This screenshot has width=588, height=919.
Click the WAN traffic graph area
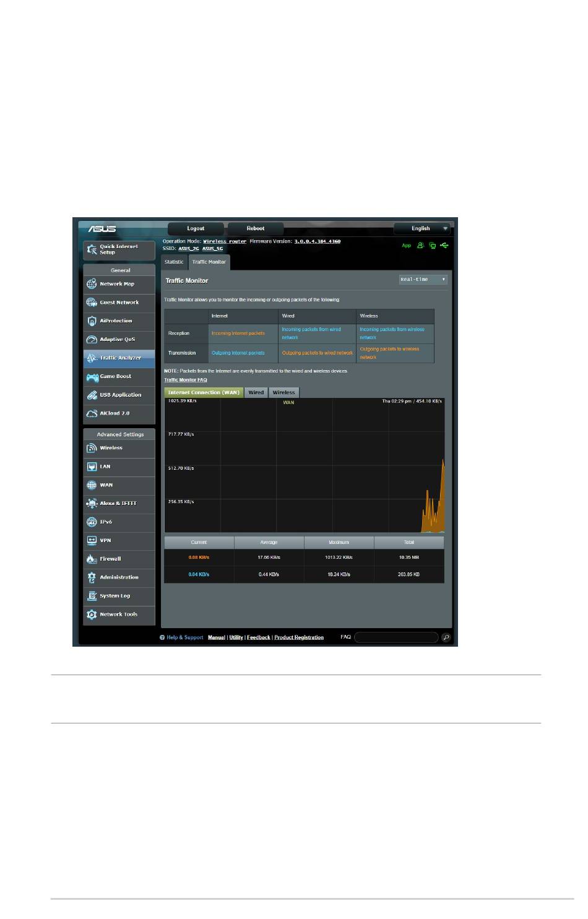(x=305, y=465)
